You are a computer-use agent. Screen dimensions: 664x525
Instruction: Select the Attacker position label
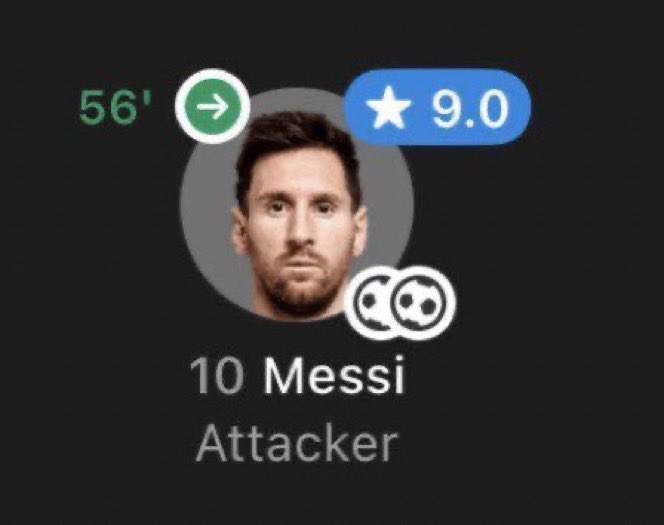296,445
